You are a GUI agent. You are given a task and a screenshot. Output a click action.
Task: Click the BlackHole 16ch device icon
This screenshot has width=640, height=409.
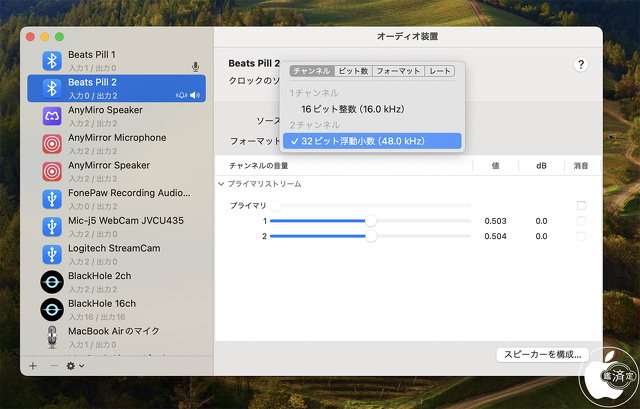click(52, 310)
